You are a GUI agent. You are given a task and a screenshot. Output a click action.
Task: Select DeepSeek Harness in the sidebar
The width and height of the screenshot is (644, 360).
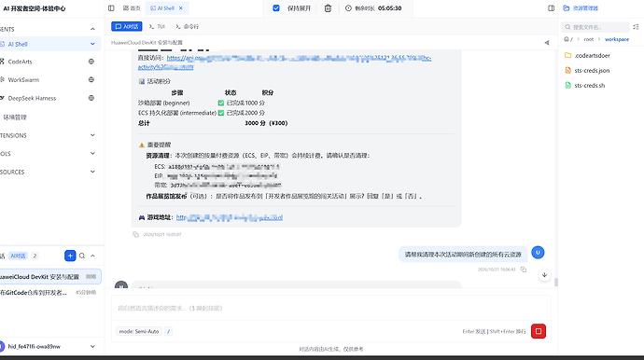32,98
